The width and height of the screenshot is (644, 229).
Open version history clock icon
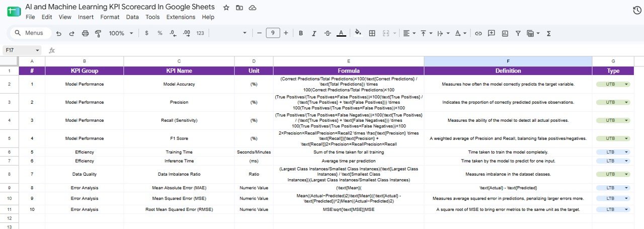(x=636, y=11)
